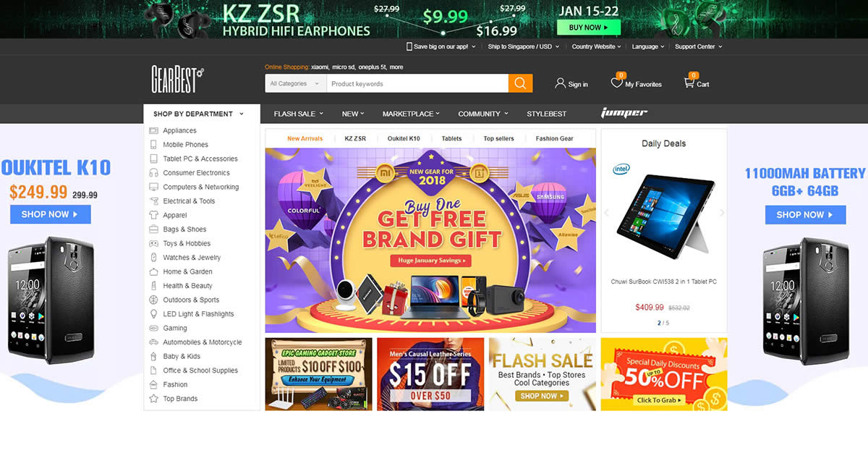Open Mobile Phones category link
This screenshot has height=456, width=868.
click(185, 145)
